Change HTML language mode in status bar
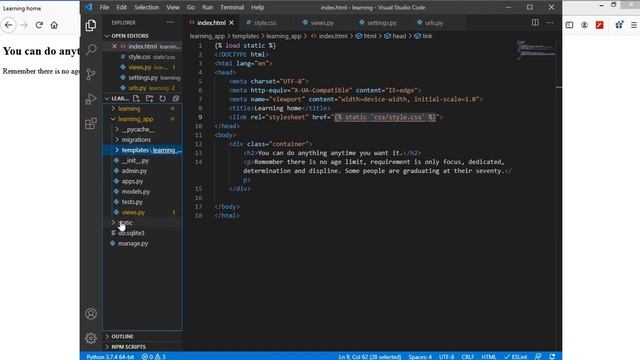 (x=489, y=356)
